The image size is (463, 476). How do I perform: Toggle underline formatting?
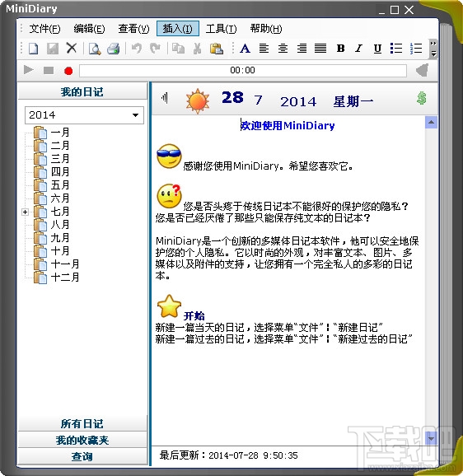click(377, 49)
